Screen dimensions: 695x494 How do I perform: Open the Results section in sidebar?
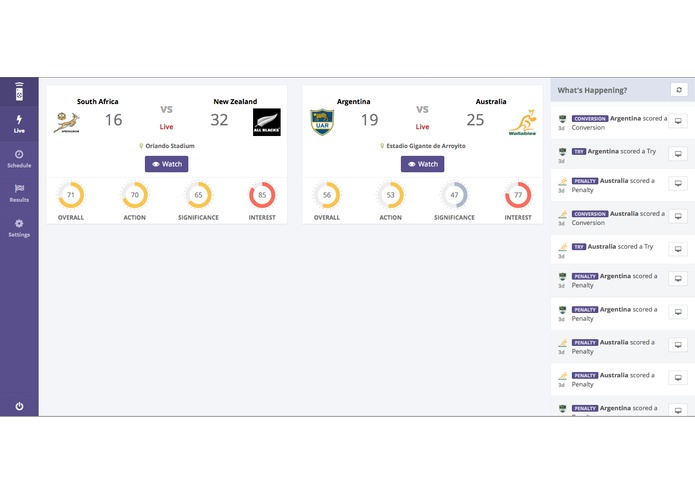point(19,193)
